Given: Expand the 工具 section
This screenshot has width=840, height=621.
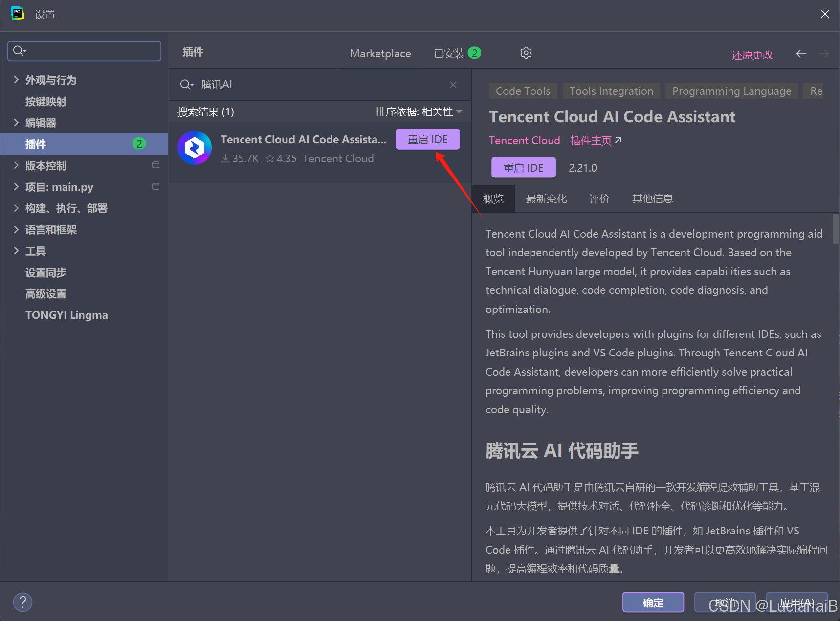Looking at the screenshot, I should click(16, 251).
